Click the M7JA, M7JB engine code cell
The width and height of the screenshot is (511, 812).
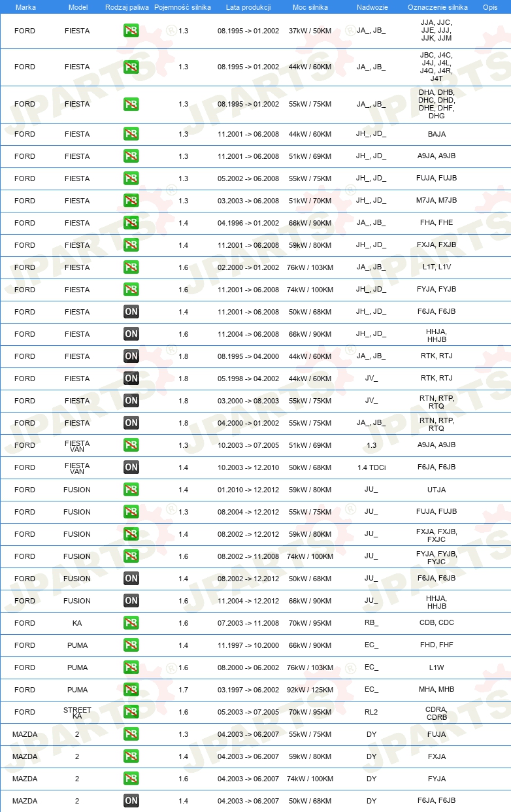[437, 201]
